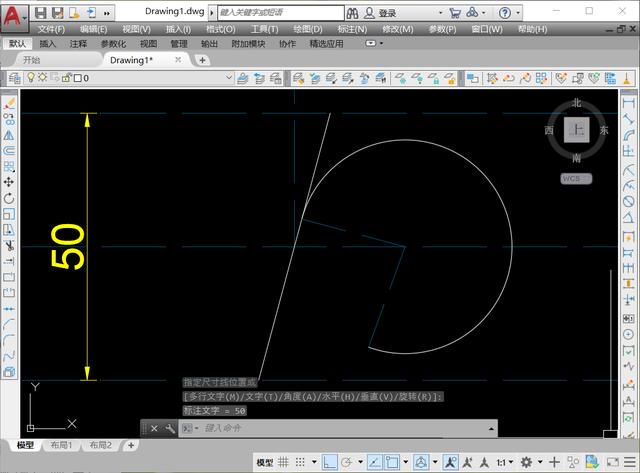Image resolution: width=640 pixels, height=473 pixels.
Task: Open the 登录 sign-in dropdown arrow
Action: click(x=440, y=13)
